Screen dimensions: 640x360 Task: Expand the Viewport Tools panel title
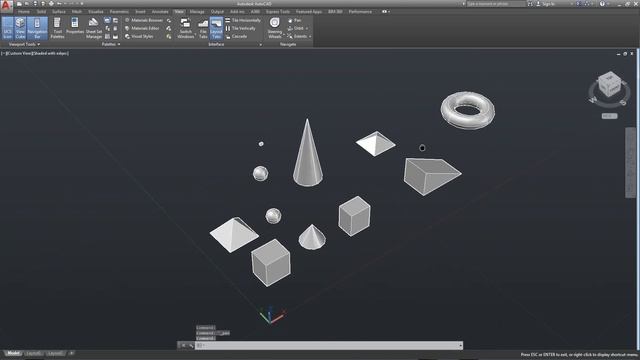pyautogui.click(x=24, y=44)
